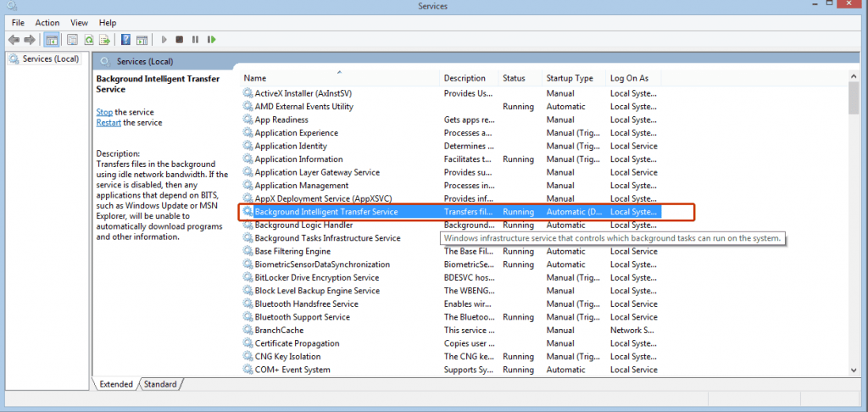This screenshot has width=868, height=412.
Task: Open the Help menu
Action: (108, 23)
